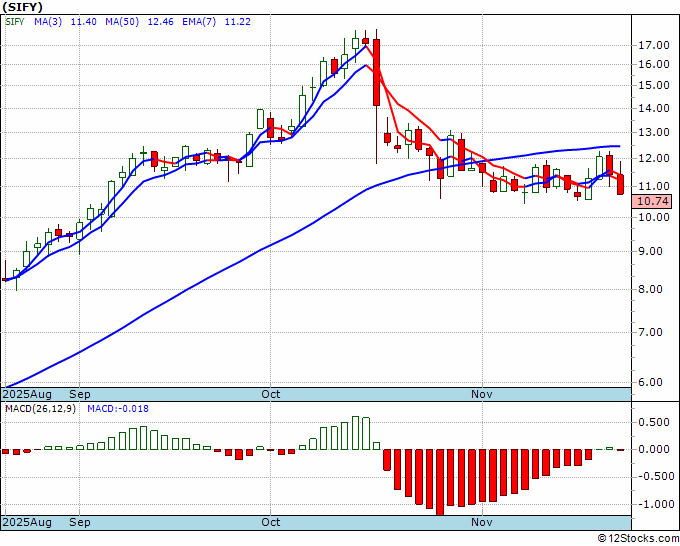Click the MA(3) value 11.40
This screenshot has height=546, width=680.
(x=83, y=22)
